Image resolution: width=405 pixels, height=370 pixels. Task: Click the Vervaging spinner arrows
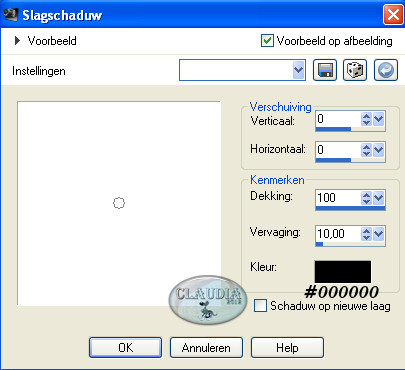366,234
